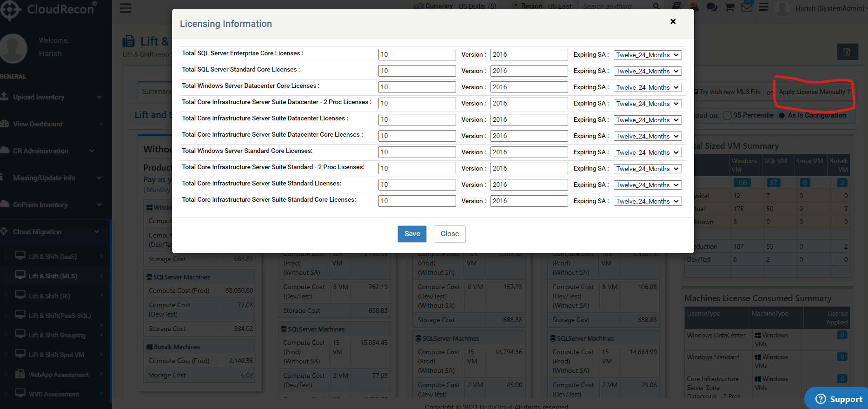Open the chat bubbles icon in header
Viewport: 868px width, 409px height.
(711, 7)
